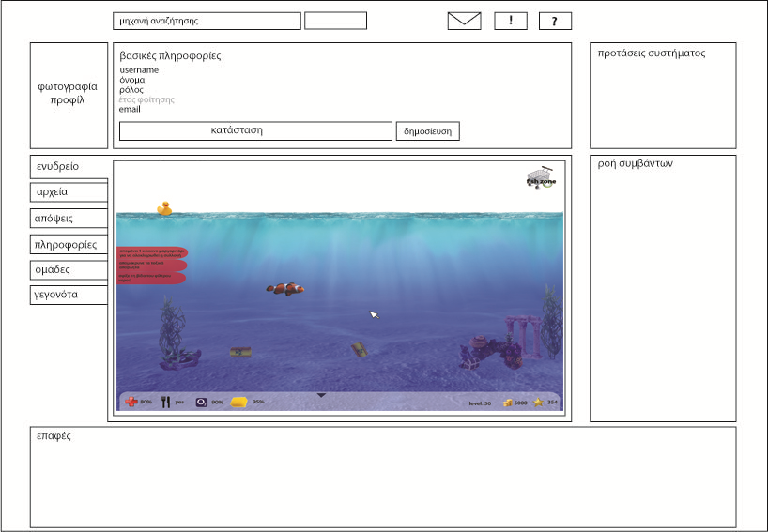Click the red cross health icon
The width and height of the screenshot is (768, 532).
point(131,402)
